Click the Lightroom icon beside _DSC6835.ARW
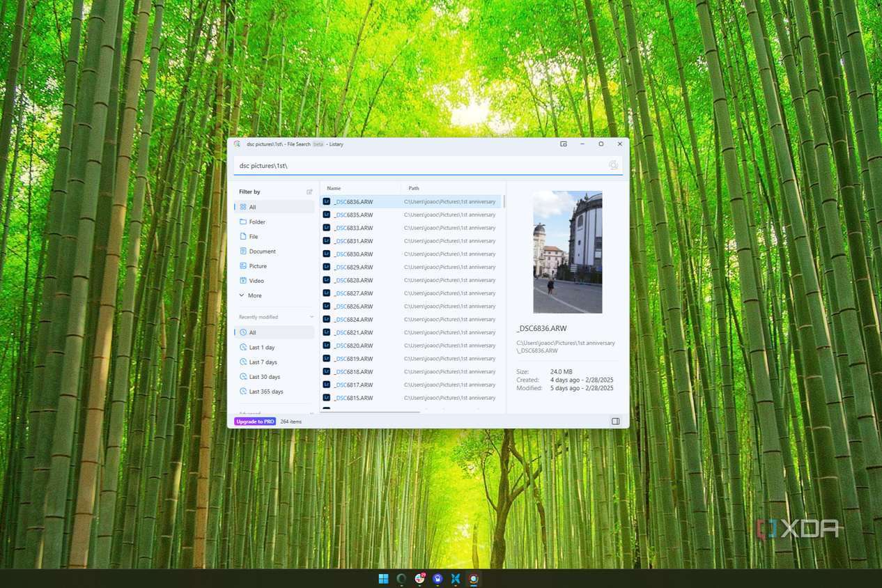Image resolution: width=882 pixels, height=588 pixels. click(326, 215)
